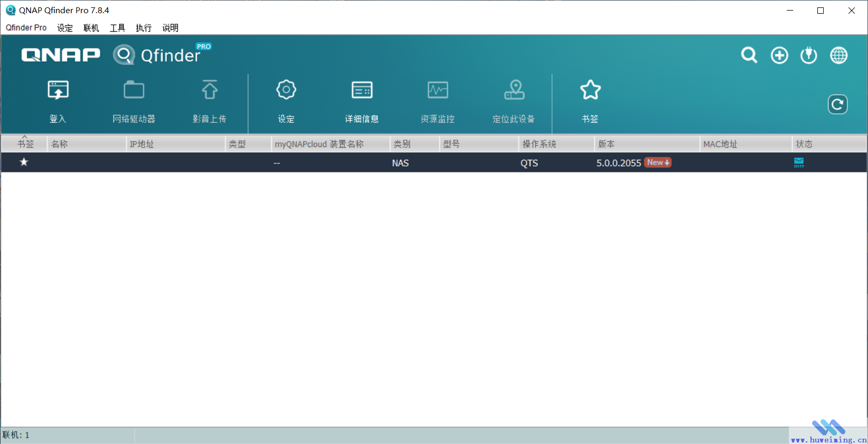Sort by 操作系统 column header

click(x=557, y=144)
